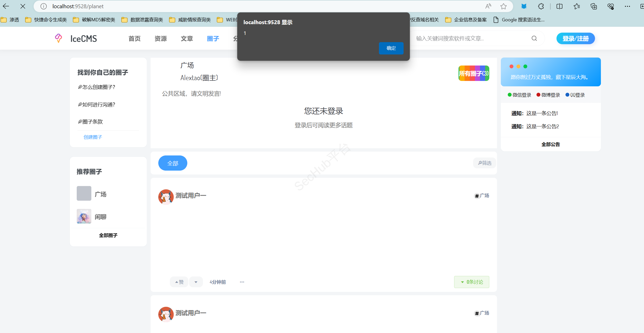
Task: Click the search magnifier icon
Action: (x=534, y=38)
